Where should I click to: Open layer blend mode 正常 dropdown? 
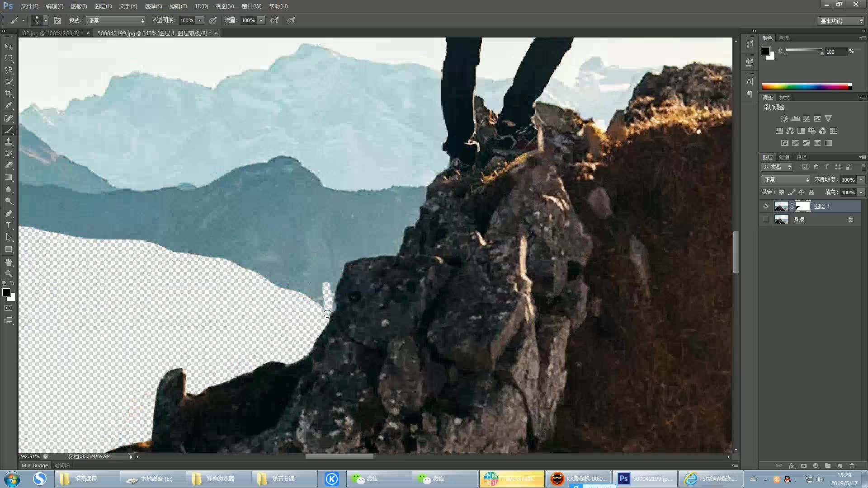786,180
